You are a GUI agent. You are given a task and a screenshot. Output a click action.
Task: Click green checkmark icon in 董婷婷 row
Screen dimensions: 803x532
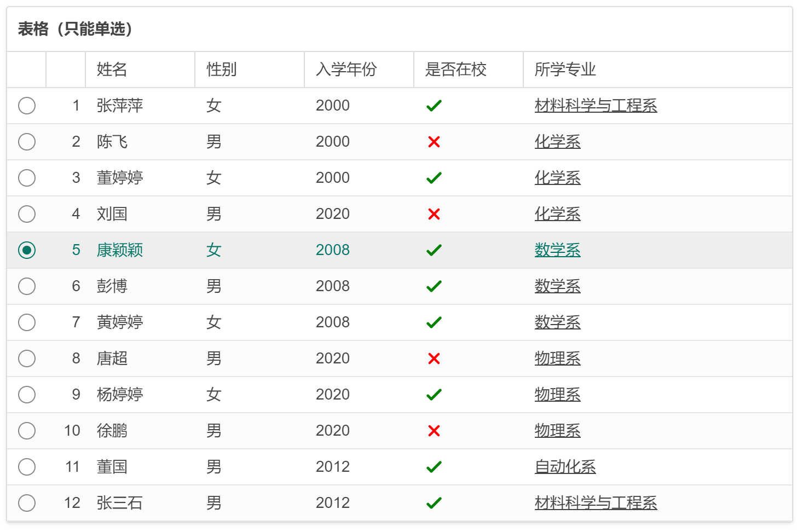click(x=434, y=178)
